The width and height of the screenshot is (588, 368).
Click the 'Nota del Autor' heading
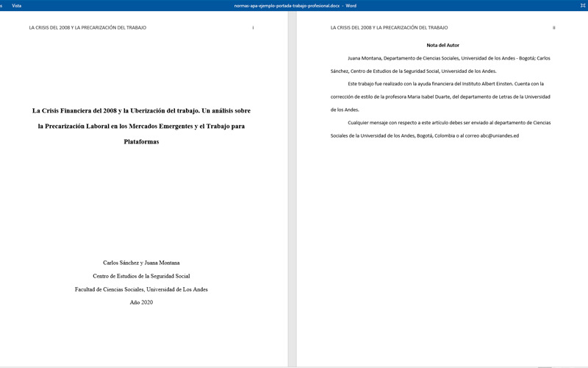(x=443, y=45)
